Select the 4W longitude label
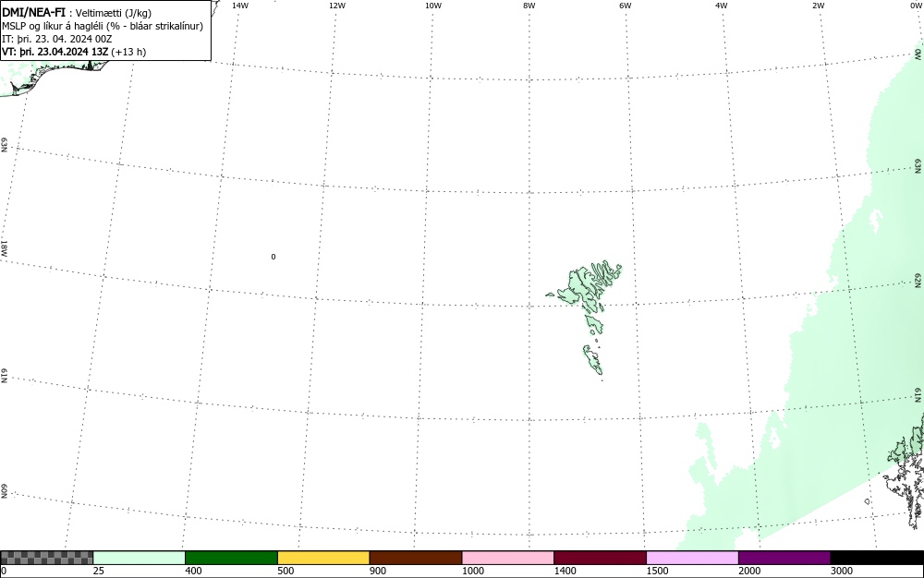The width and height of the screenshot is (924, 578). [x=722, y=6]
